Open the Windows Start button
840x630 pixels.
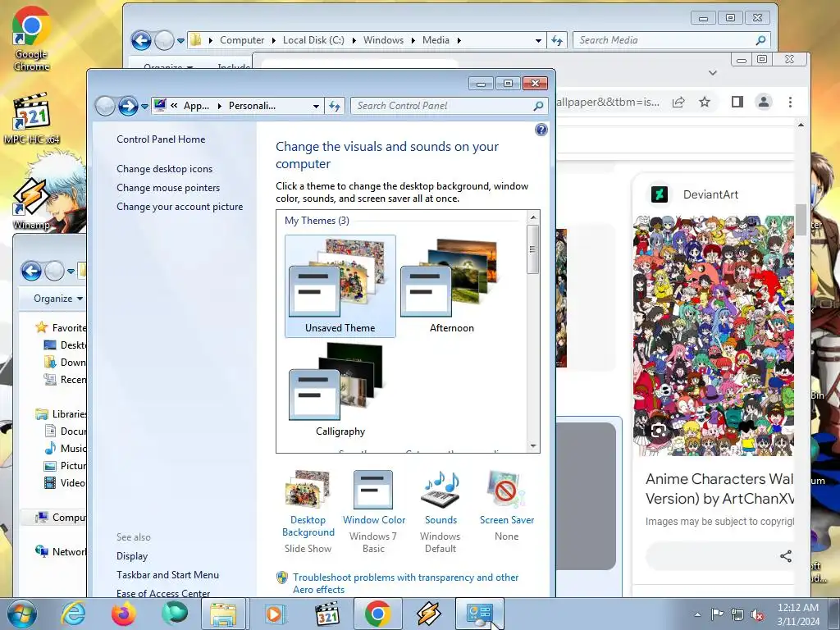pos(21,614)
